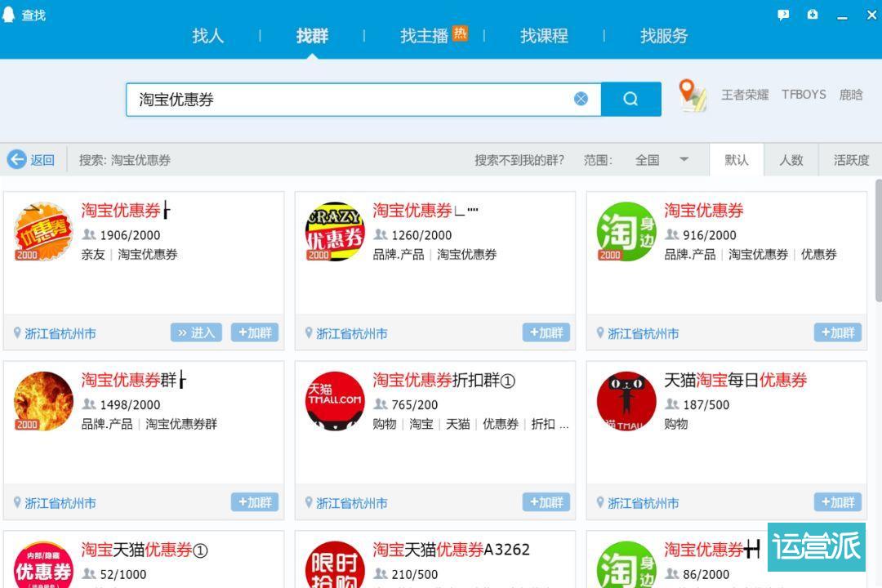This screenshot has width=882, height=588.
Task: Click 加群 on the 天猫淘宝每日优惠券 card
Action: coord(838,502)
